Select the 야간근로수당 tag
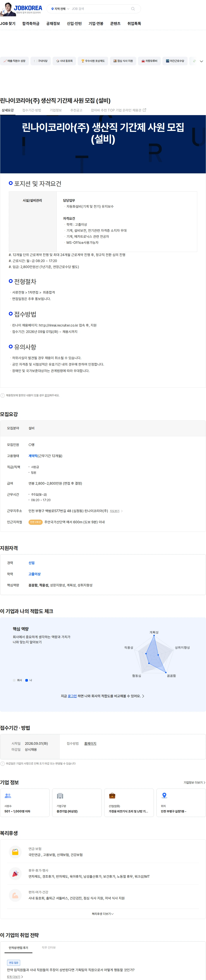206x980 pixels. click(x=175, y=61)
